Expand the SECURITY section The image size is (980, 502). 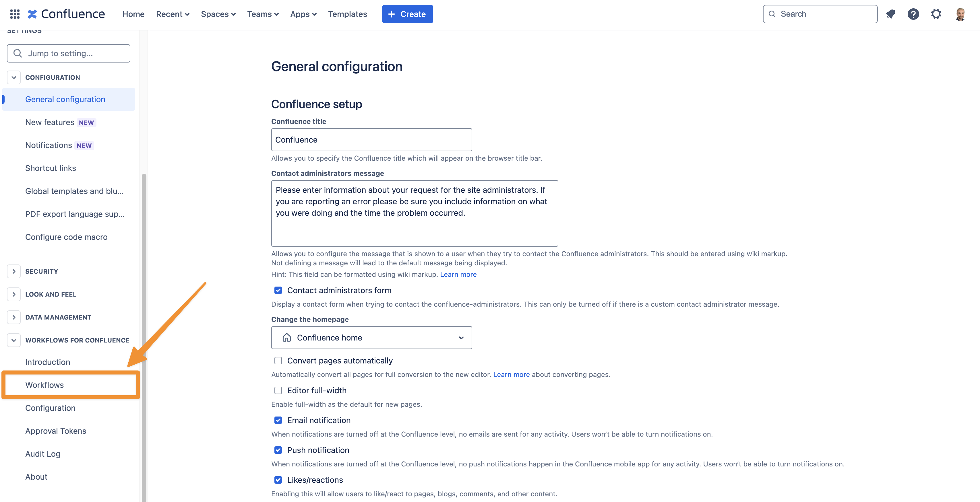point(14,271)
